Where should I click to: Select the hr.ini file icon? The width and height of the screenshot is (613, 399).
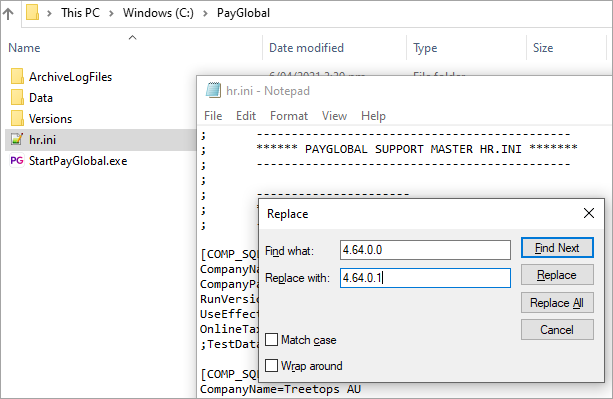pyautogui.click(x=17, y=140)
